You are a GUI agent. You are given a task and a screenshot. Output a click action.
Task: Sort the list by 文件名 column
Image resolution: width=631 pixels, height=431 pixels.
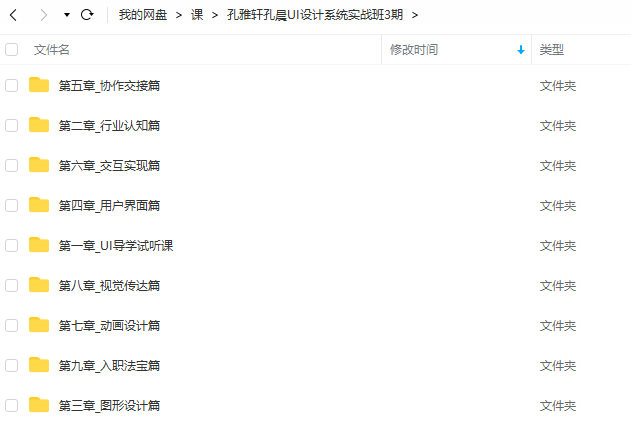coord(52,50)
